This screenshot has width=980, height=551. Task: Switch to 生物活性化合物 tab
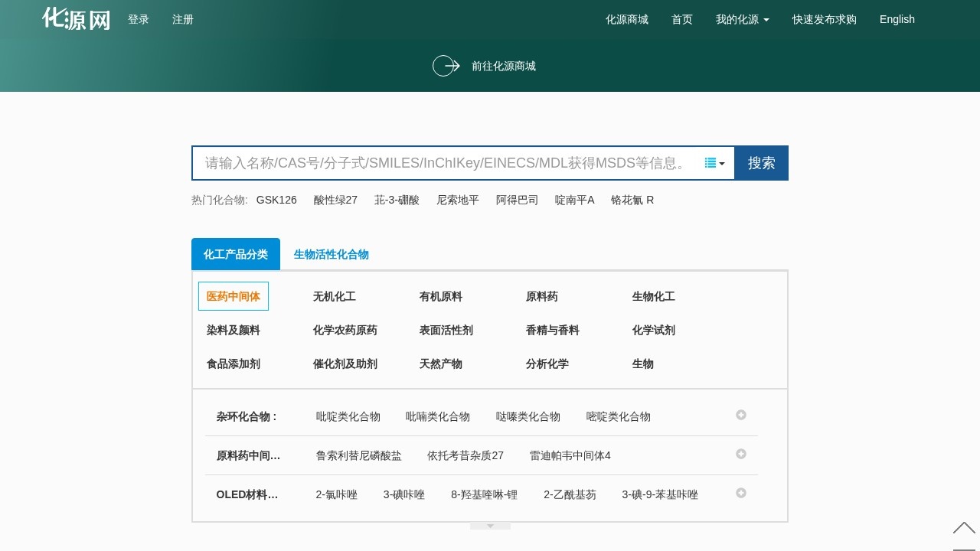tap(331, 254)
